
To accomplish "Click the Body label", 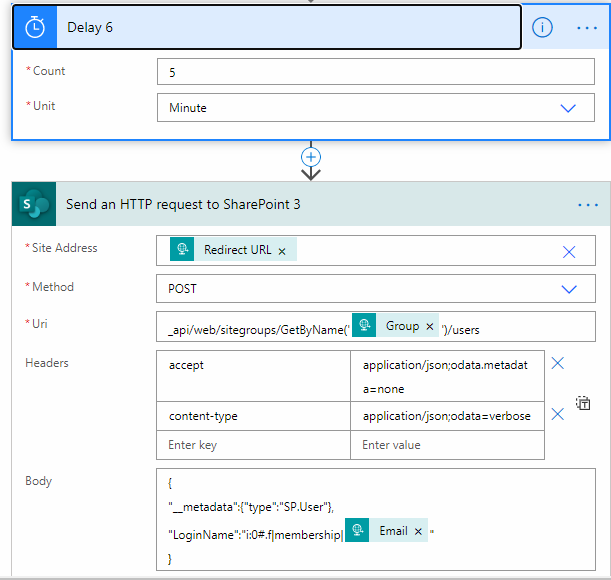I will pos(38,481).
